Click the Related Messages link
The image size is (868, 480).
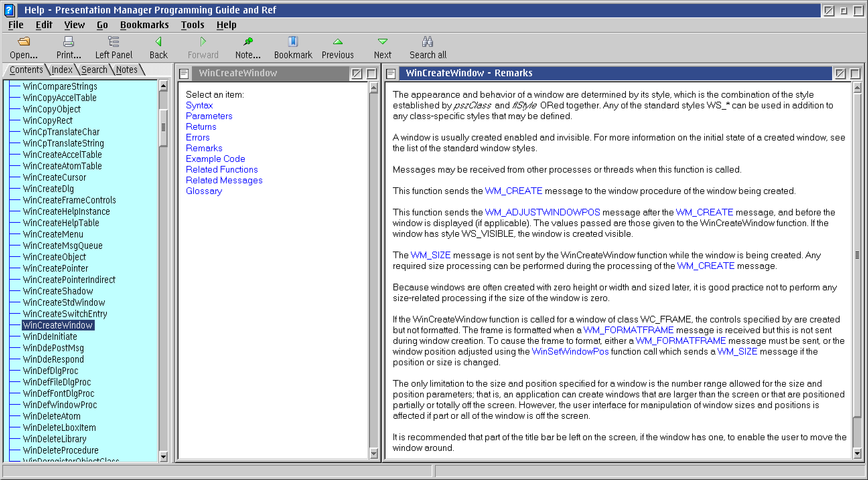(x=224, y=180)
